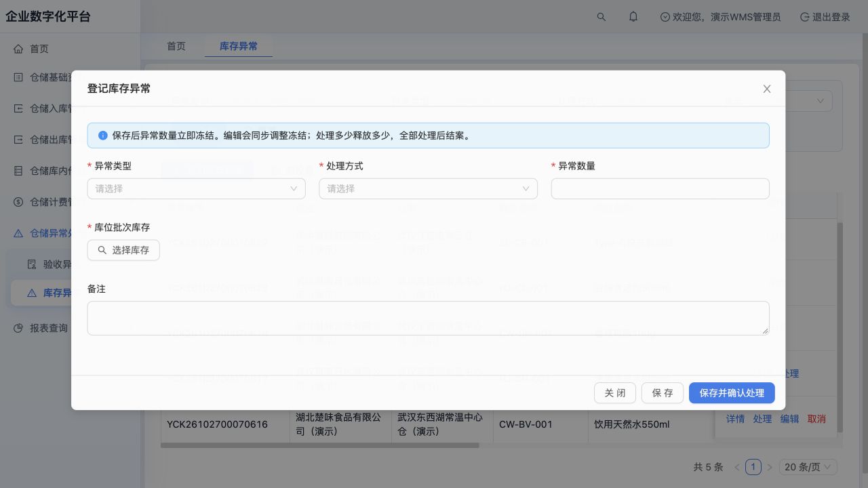Switch to the 首页 tab
The width and height of the screenshot is (868, 488).
[176, 46]
